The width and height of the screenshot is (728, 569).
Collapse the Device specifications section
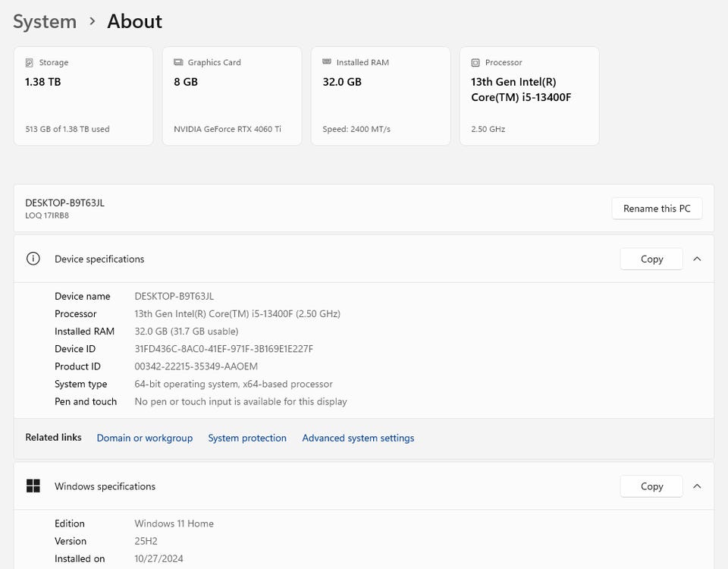[x=697, y=259]
